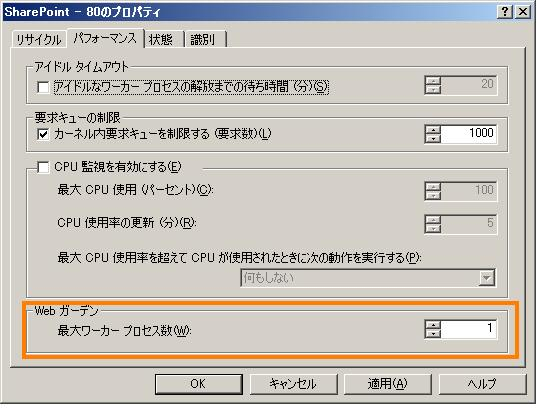Uncheck the kernel request queue limit checkbox

(43, 134)
